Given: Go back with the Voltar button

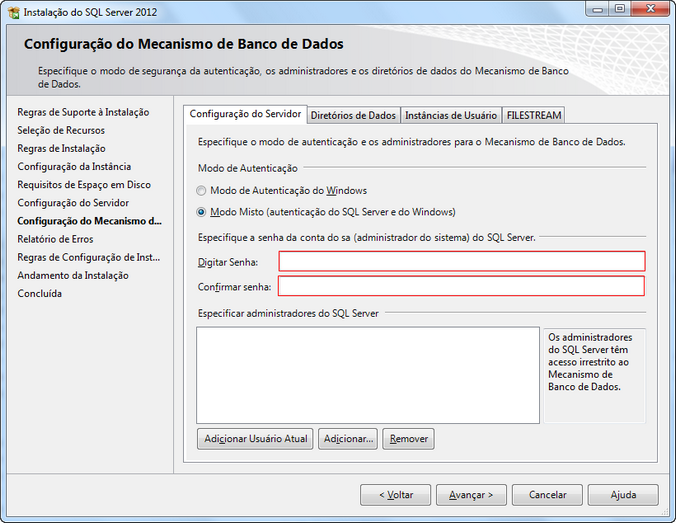Looking at the screenshot, I should (395, 495).
